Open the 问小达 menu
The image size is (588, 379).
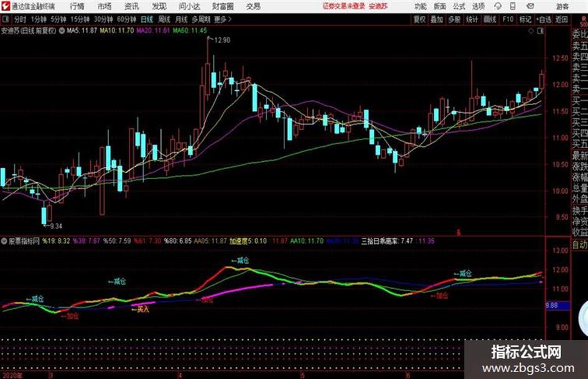point(189,6)
